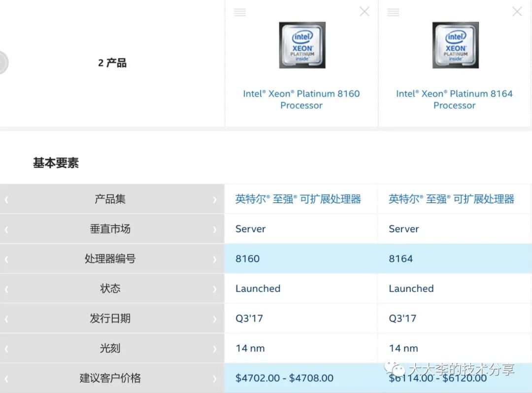
Task: Click the left chevron on the 光刻 row
Action: [x=6, y=349]
